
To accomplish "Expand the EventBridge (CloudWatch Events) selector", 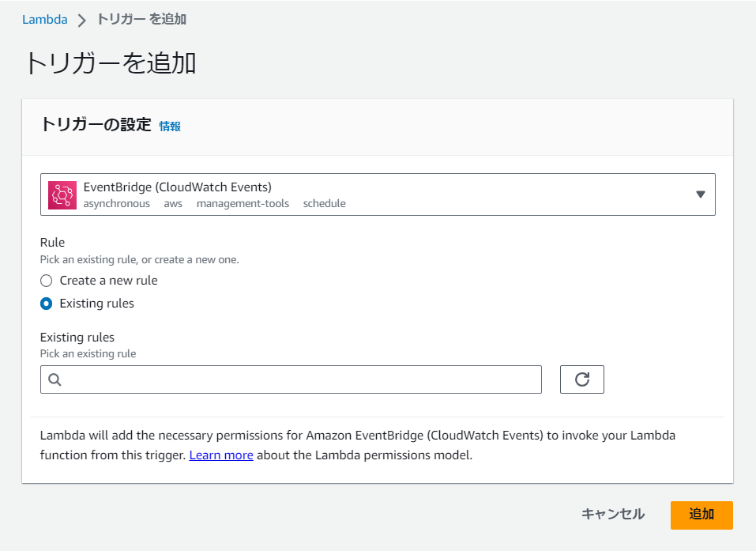I will pyautogui.click(x=378, y=194).
